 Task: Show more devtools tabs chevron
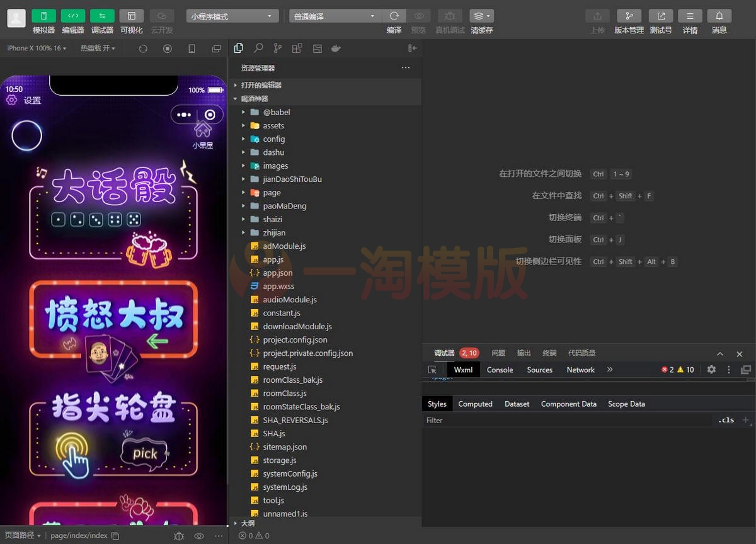[610, 370]
